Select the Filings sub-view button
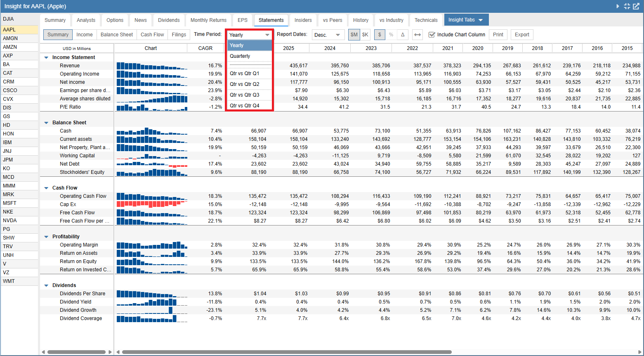644x356 pixels. (179, 35)
